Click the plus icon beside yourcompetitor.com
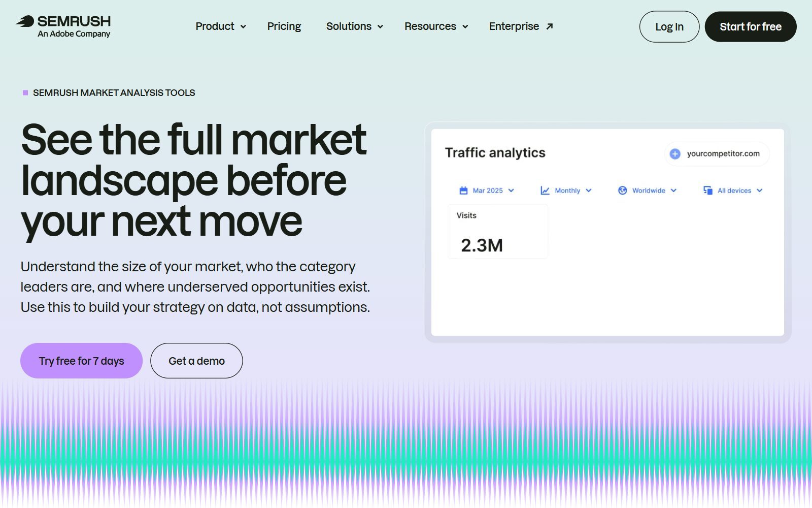This screenshot has height=508, width=812. (675, 154)
